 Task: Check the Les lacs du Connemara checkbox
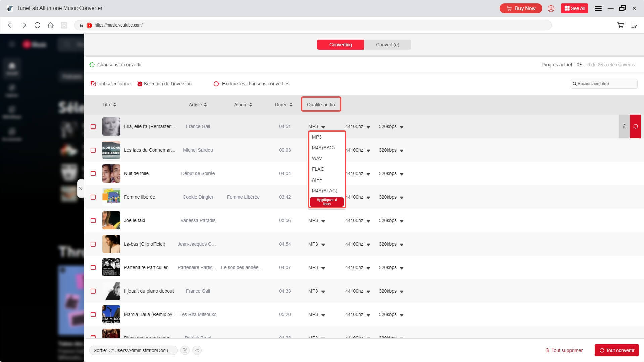pyautogui.click(x=93, y=150)
